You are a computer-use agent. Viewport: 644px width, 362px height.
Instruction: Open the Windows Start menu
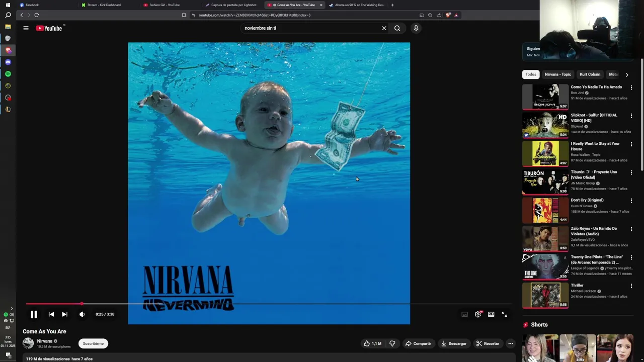point(8,5)
